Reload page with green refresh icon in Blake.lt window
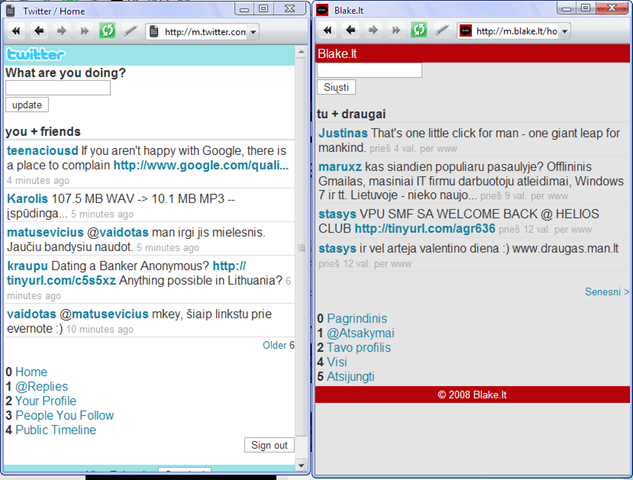The height and width of the screenshot is (480, 633). [419, 29]
